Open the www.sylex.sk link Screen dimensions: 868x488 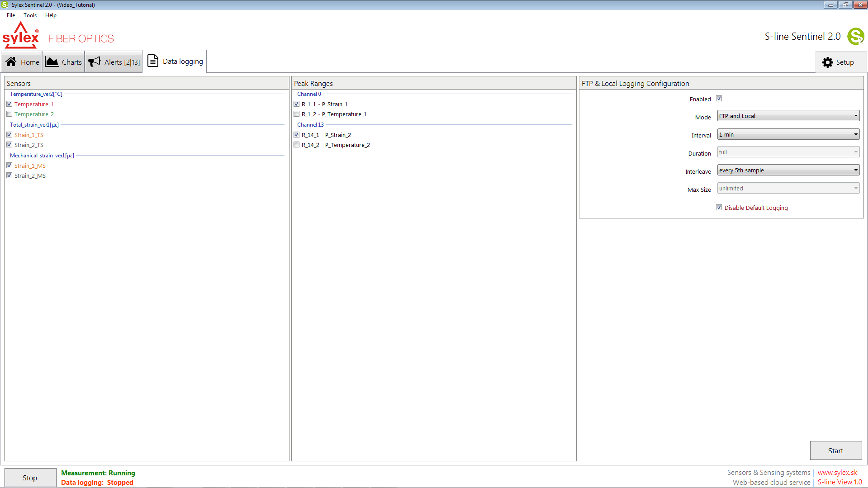(837, 473)
